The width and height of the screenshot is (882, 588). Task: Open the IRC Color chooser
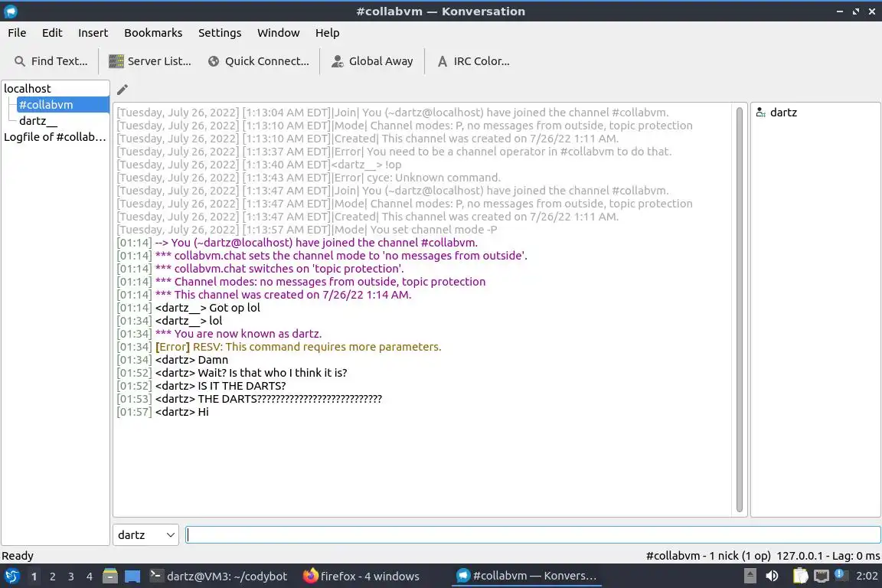473,61
